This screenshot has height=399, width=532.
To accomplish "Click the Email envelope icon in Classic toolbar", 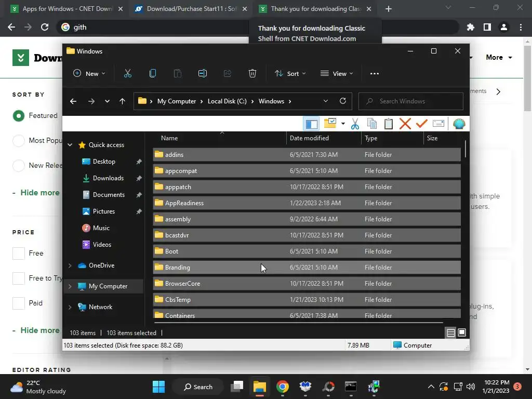I will coord(438,124).
